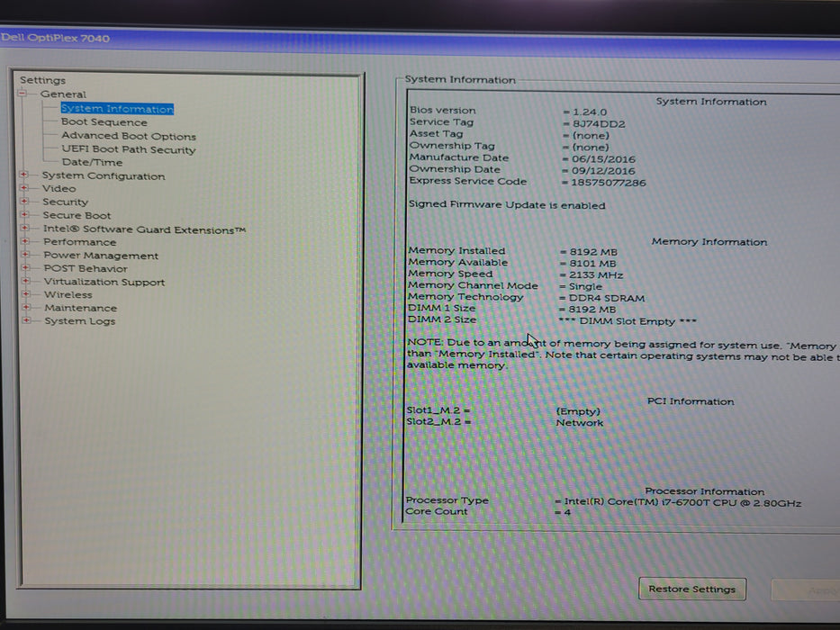Expand the POST Behavior section

coord(25,267)
